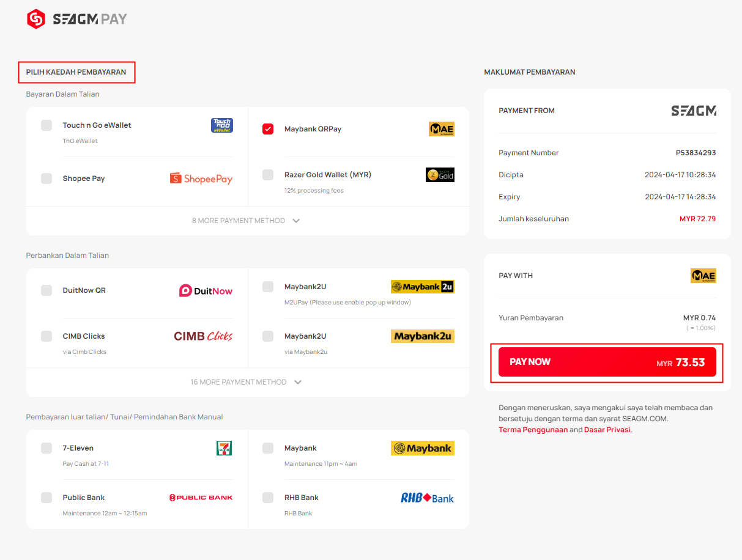Screen dimensions: 742x560
Task: Click the CIMB Clicks logo
Action: point(203,336)
